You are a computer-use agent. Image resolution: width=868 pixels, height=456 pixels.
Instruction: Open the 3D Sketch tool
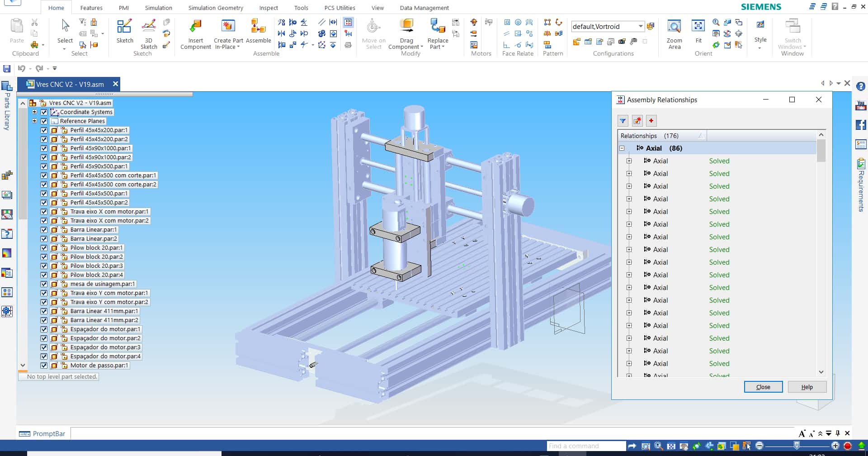coord(149,28)
